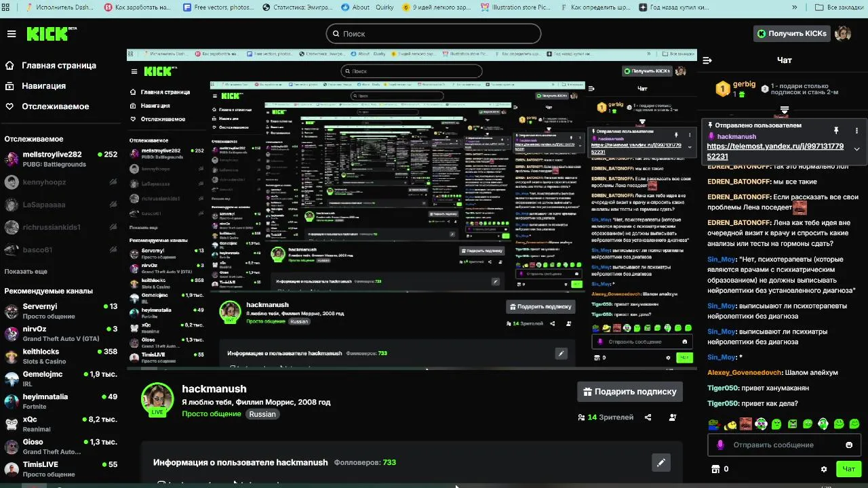Open nirvOz Grand Theft Auto channel in sidebar

61,333
